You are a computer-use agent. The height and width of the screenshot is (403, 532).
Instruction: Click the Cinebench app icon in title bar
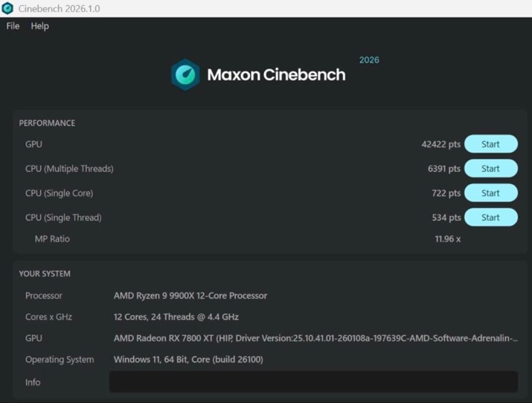click(x=8, y=8)
